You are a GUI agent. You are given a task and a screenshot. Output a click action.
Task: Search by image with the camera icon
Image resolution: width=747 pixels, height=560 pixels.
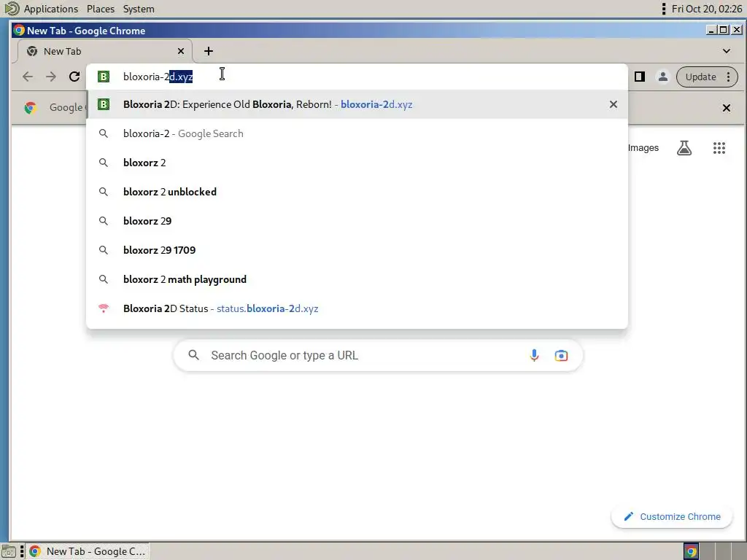[x=561, y=355]
